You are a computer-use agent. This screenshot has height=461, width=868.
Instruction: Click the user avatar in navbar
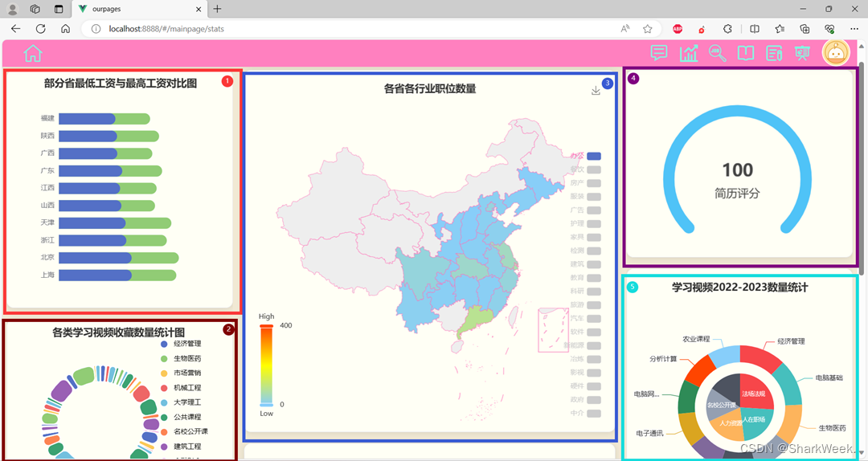click(836, 53)
